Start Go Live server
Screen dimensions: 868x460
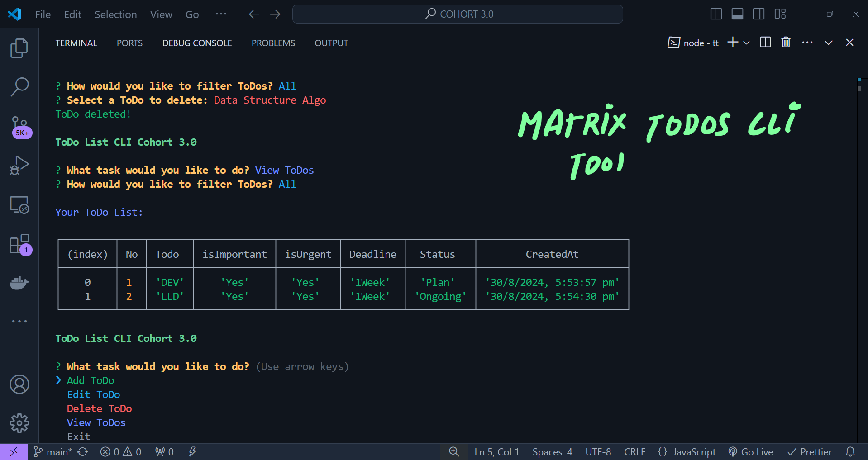(x=751, y=452)
